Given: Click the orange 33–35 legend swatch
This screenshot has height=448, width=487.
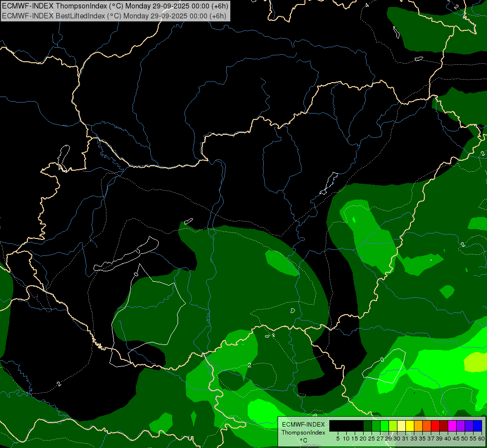Looking at the screenshot, I should 418,426.
